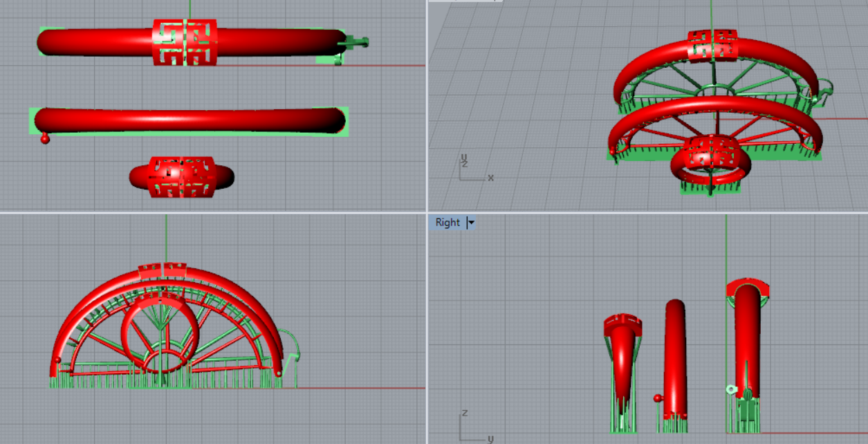Click the Right viewport title label
Image resolution: width=868 pixels, height=444 pixels.
(x=447, y=223)
